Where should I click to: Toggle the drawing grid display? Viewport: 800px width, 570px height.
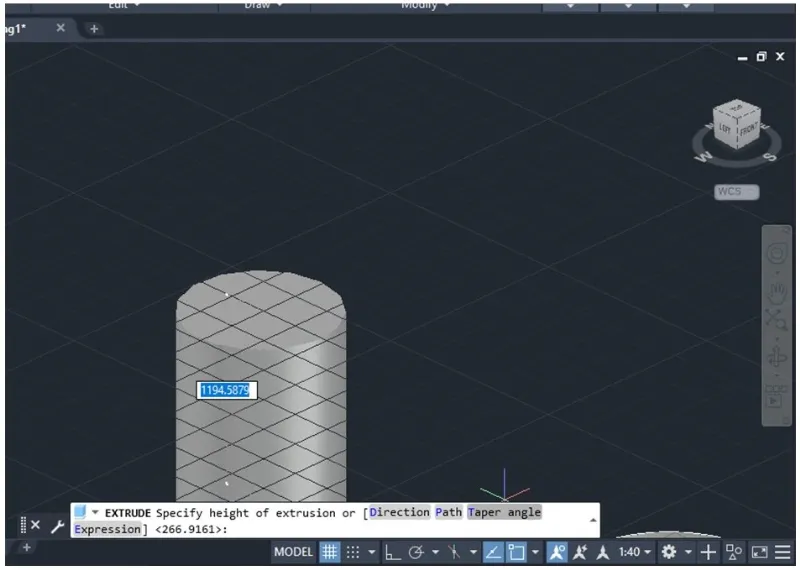point(329,552)
